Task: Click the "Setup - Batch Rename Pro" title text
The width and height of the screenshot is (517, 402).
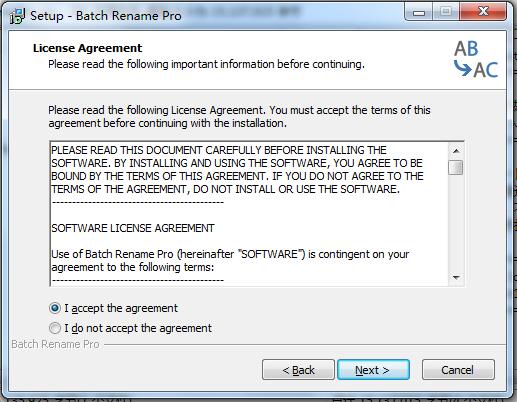Action: [x=106, y=16]
